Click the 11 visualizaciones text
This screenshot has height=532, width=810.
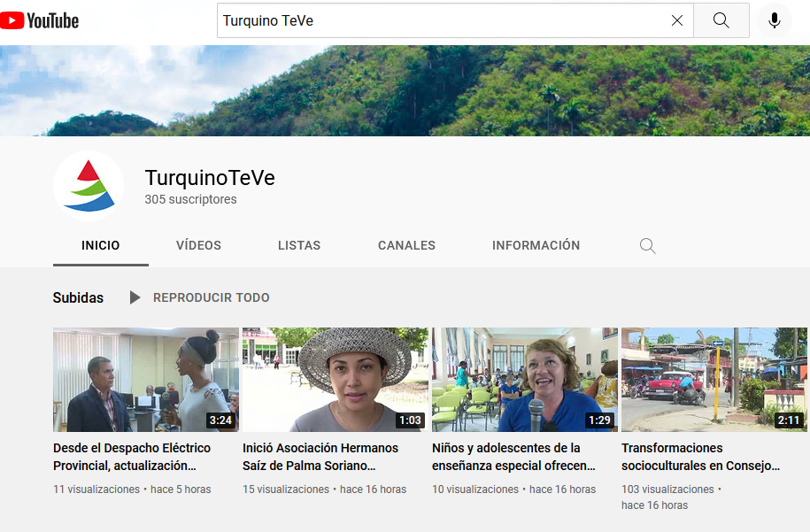click(96, 490)
